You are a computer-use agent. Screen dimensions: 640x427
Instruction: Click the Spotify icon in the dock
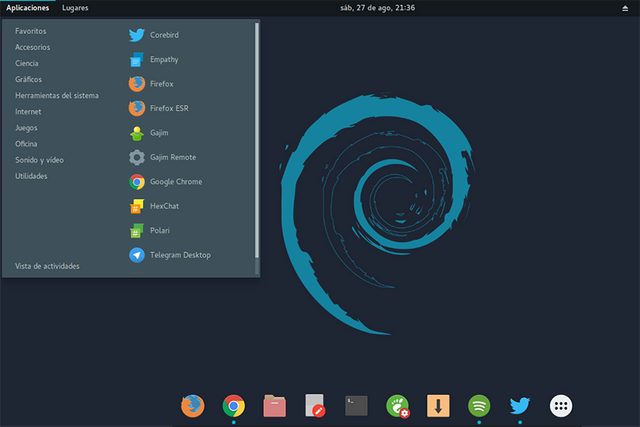[x=479, y=405]
